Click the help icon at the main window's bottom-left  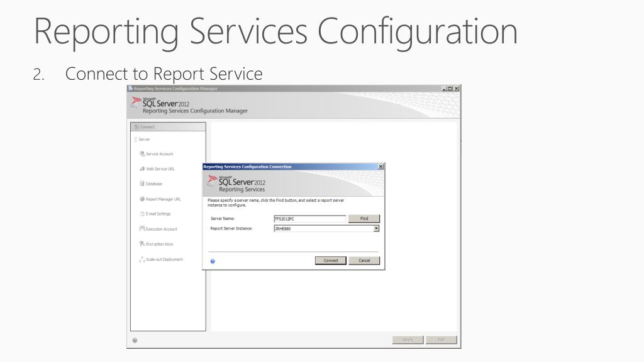click(135, 340)
